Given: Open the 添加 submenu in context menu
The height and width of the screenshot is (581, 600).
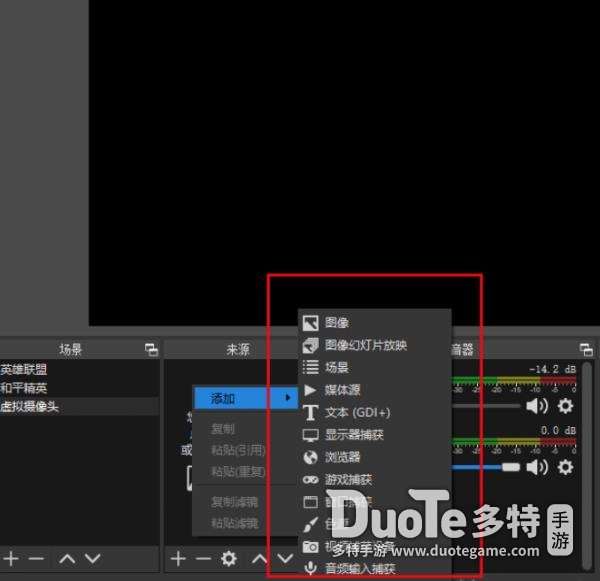Looking at the screenshot, I should click(x=246, y=398).
